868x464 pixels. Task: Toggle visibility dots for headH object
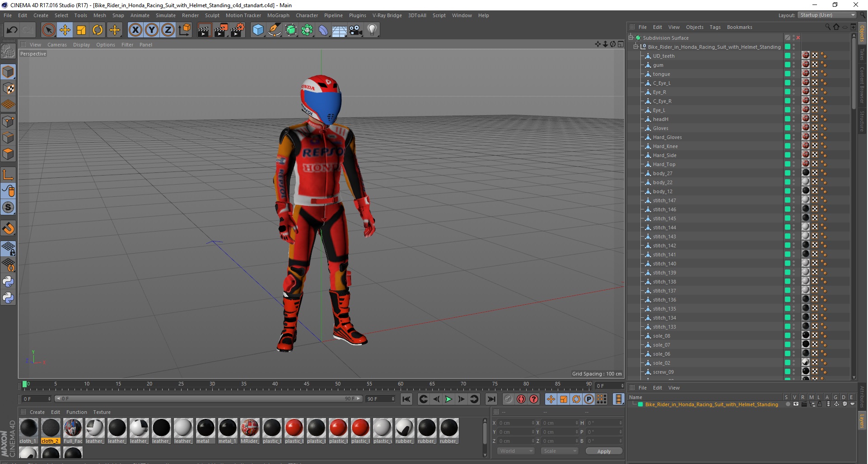click(x=794, y=119)
